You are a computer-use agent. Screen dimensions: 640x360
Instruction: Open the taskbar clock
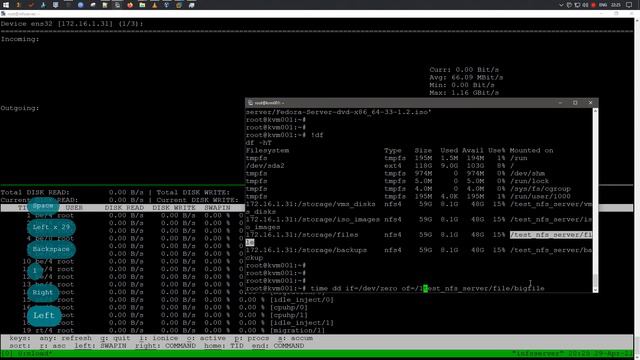(616, 5)
